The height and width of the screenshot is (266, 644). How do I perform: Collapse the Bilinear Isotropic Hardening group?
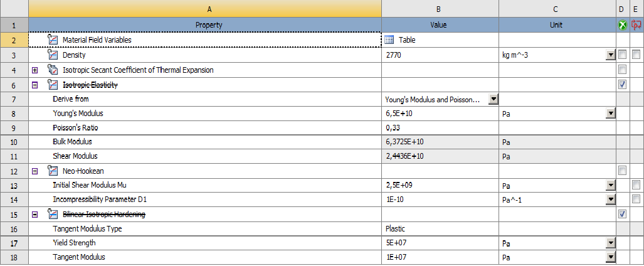[35, 214]
